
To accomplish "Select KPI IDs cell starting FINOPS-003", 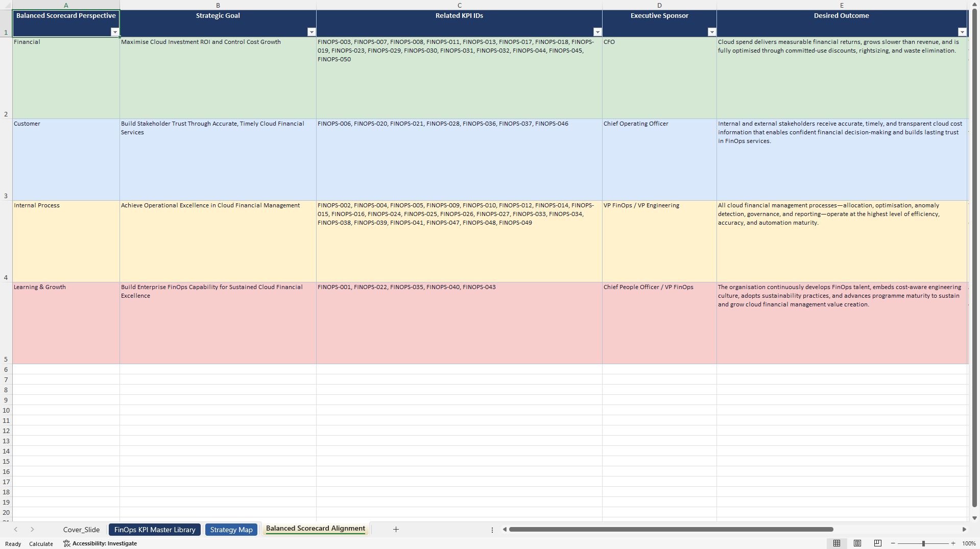I will click(x=459, y=78).
